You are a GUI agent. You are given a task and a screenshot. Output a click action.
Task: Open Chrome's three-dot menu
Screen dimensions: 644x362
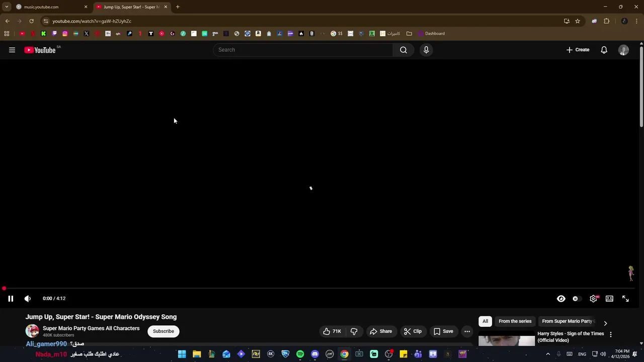pyautogui.click(x=637, y=21)
